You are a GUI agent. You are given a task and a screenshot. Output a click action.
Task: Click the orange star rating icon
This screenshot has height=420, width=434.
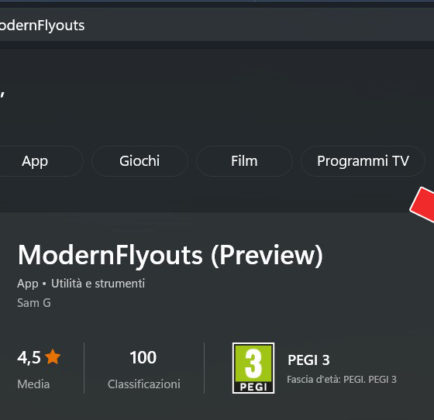click(53, 357)
